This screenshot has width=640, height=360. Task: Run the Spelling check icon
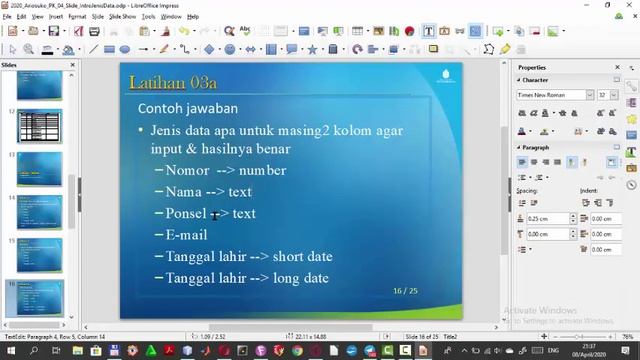point(245,31)
